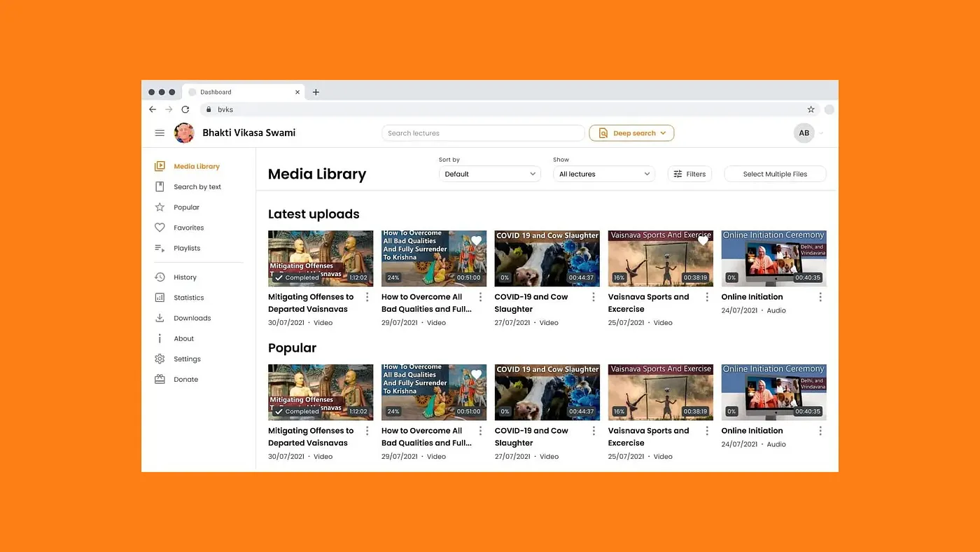Toggle favorite heart on How to Overcome thumbnail in Latest uploads

point(476,241)
